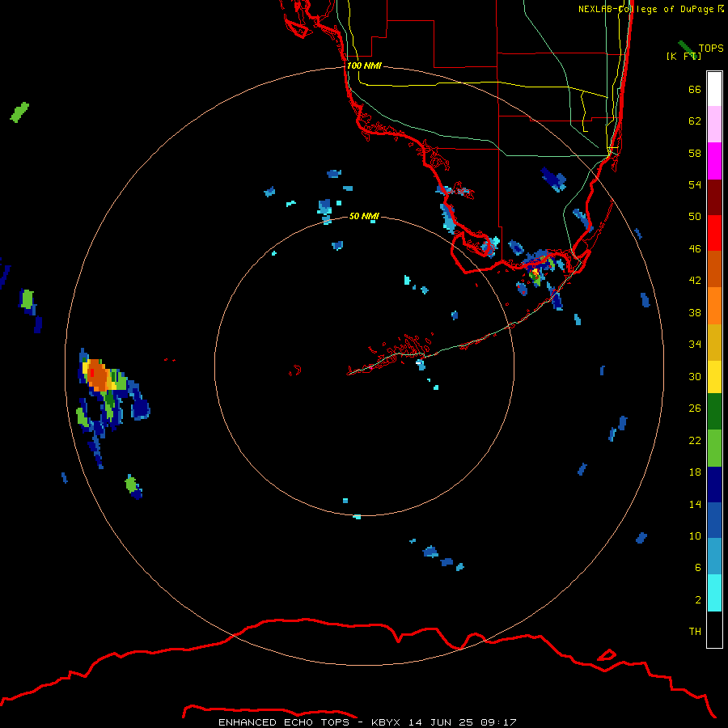Click the legend value "38"
The height and width of the screenshot is (728, 728).
[695, 313]
